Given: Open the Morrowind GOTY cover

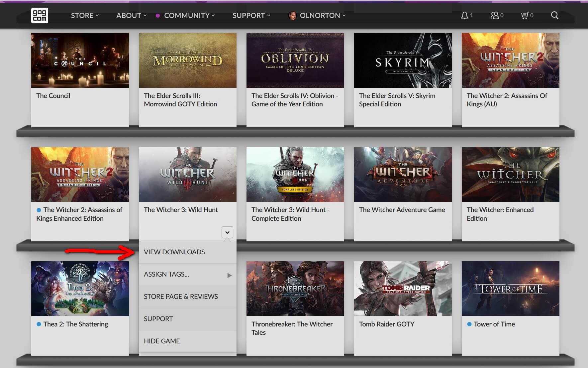Looking at the screenshot, I should 188,60.
